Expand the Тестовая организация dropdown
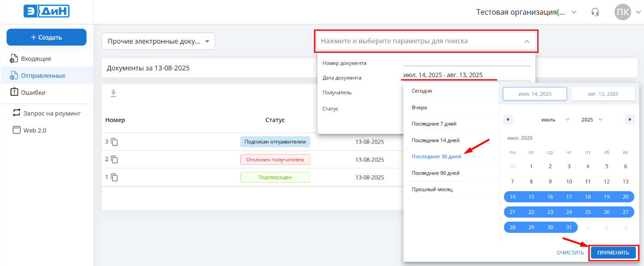Screen dimensions: 644x266 (x=574, y=12)
